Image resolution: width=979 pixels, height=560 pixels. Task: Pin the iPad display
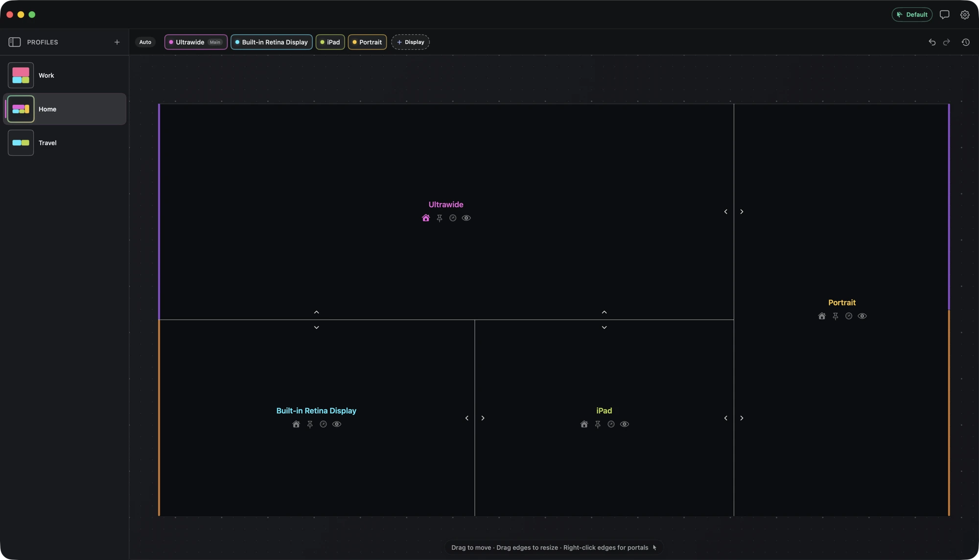coord(598,424)
